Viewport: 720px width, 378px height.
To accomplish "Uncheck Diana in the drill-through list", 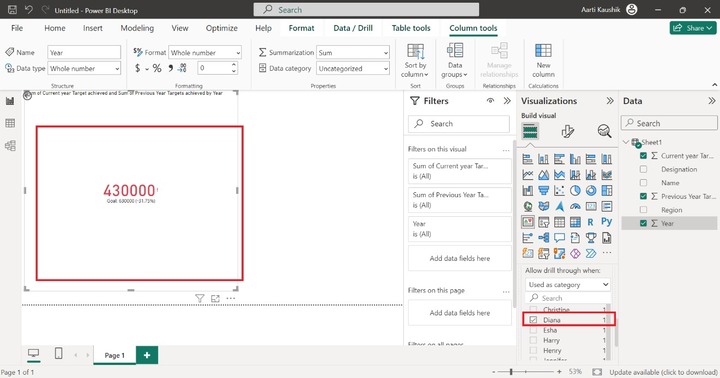I will (x=533, y=320).
